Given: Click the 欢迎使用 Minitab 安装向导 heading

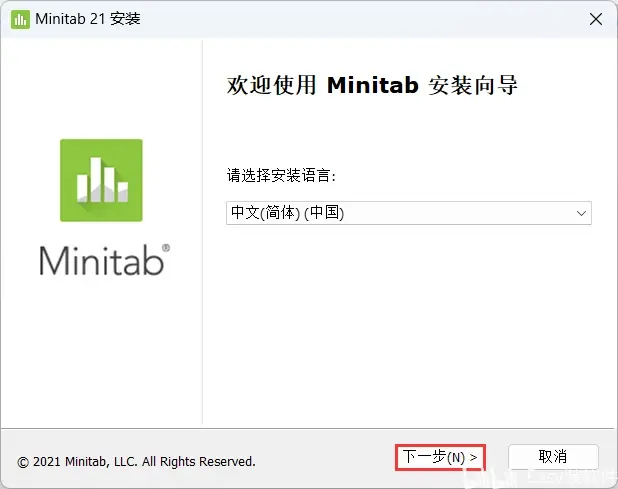Looking at the screenshot, I should [372, 85].
